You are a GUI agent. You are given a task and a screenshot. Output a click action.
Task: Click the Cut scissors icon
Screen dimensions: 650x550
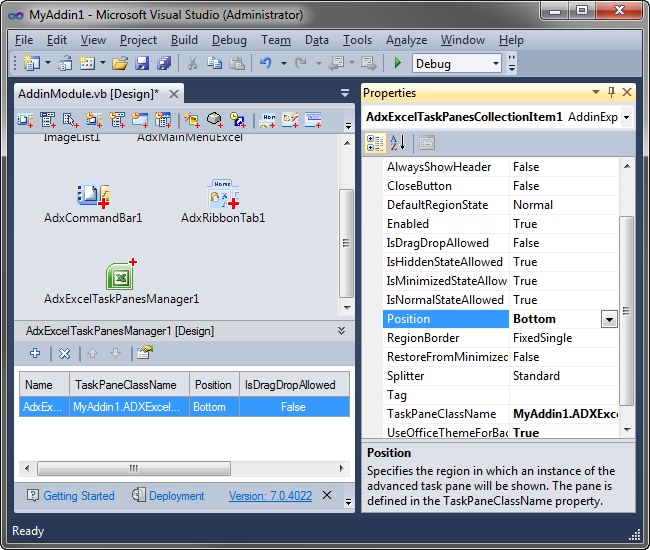(192, 63)
